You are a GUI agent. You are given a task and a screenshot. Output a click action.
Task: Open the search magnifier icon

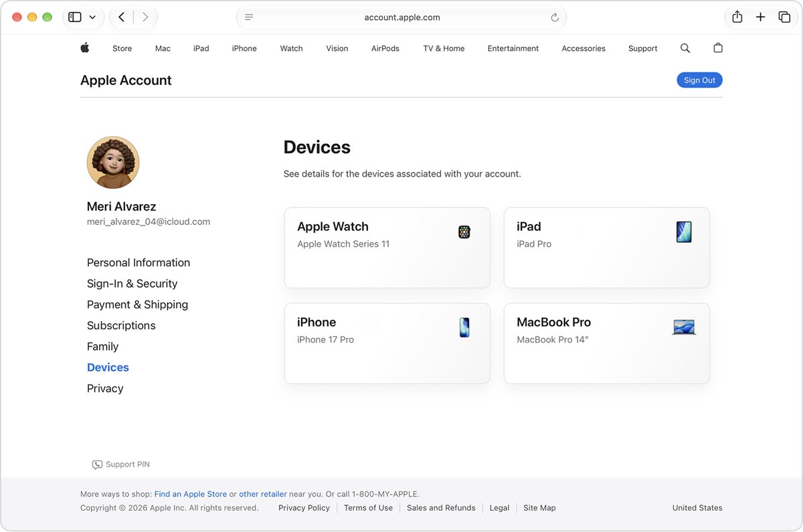[685, 48]
